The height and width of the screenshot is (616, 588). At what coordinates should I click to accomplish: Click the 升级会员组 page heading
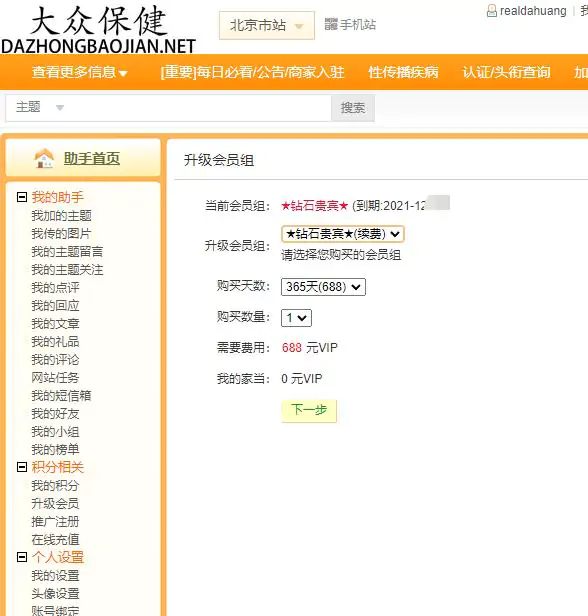(219, 160)
